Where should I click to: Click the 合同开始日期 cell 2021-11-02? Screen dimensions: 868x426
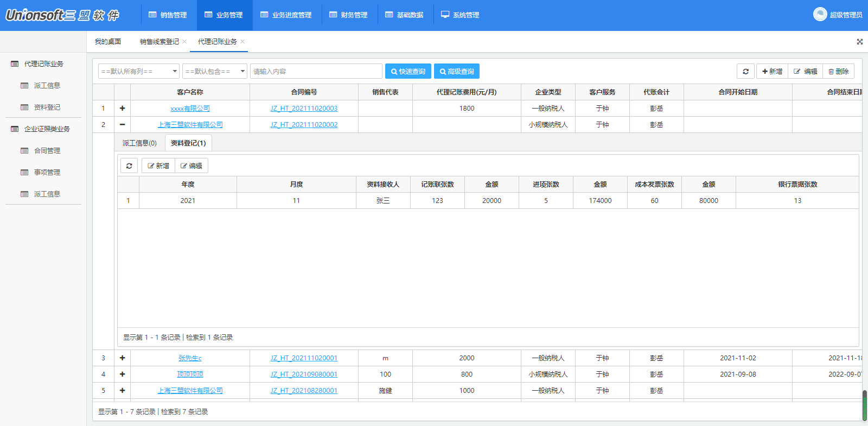(x=738, y=358)
